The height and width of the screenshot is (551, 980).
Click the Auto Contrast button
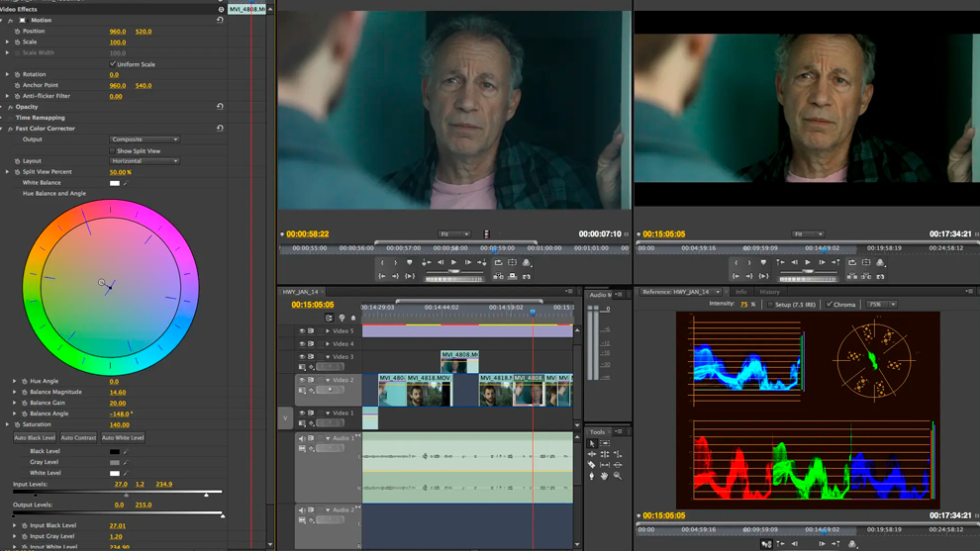click(78, 438)
